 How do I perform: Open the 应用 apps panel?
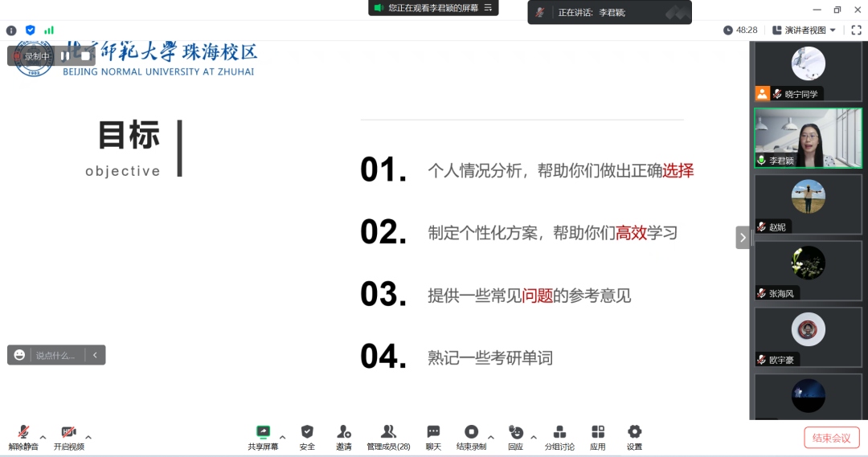(598, 437)
